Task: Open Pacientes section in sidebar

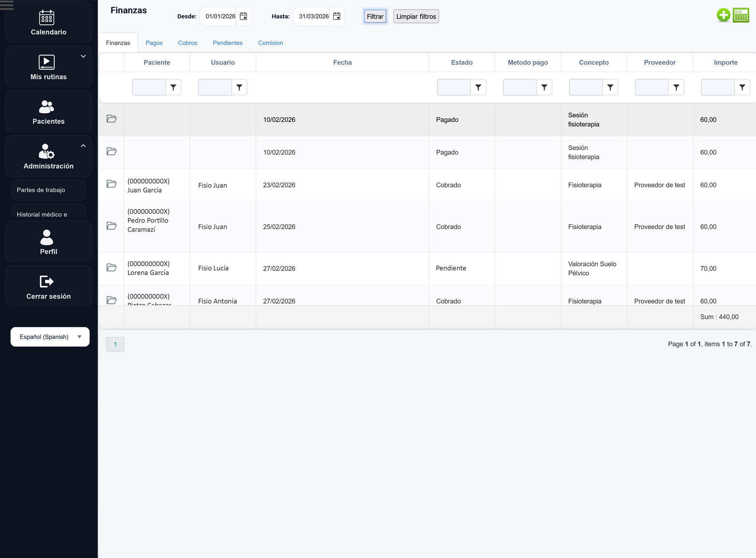Action: pos(49,112)
